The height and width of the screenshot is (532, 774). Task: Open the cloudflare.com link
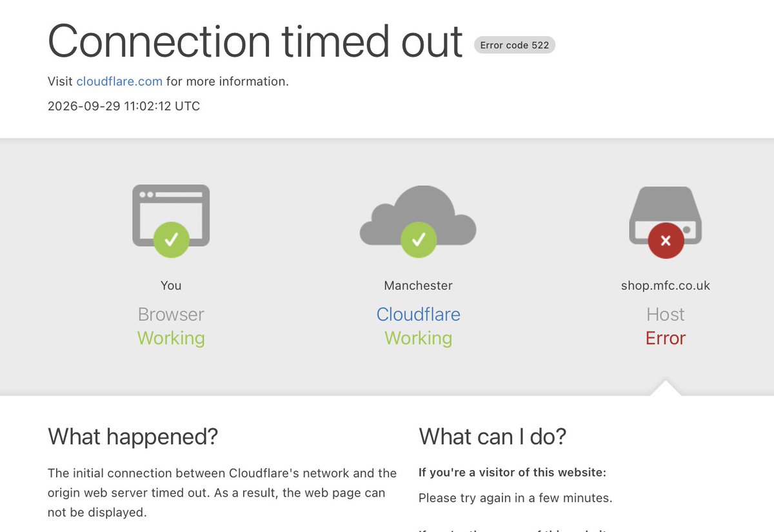point(119,81)
